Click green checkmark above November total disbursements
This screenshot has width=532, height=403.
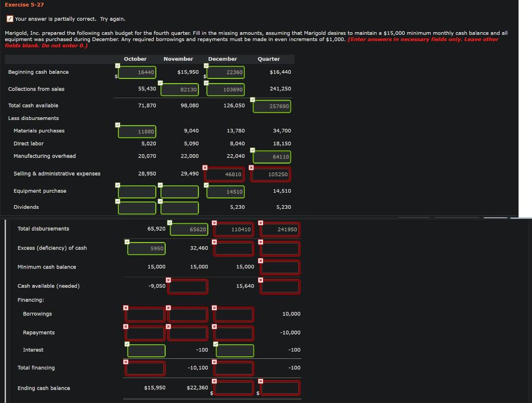(170, 222)
